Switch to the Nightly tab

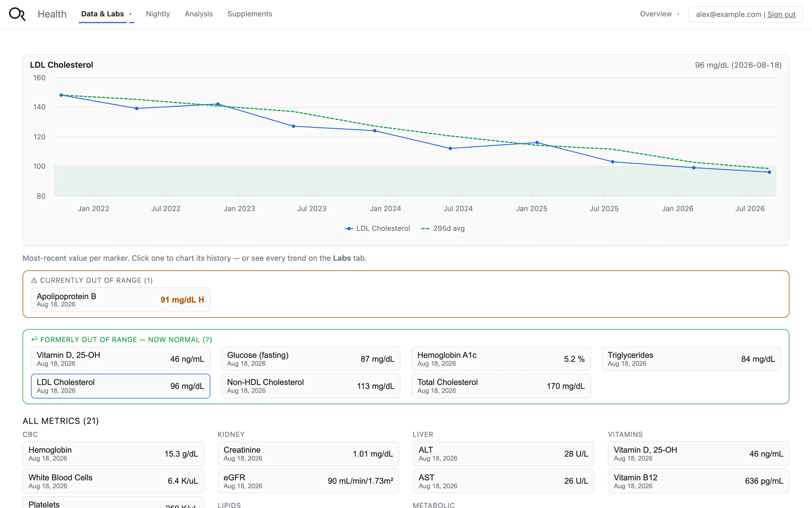158,14
